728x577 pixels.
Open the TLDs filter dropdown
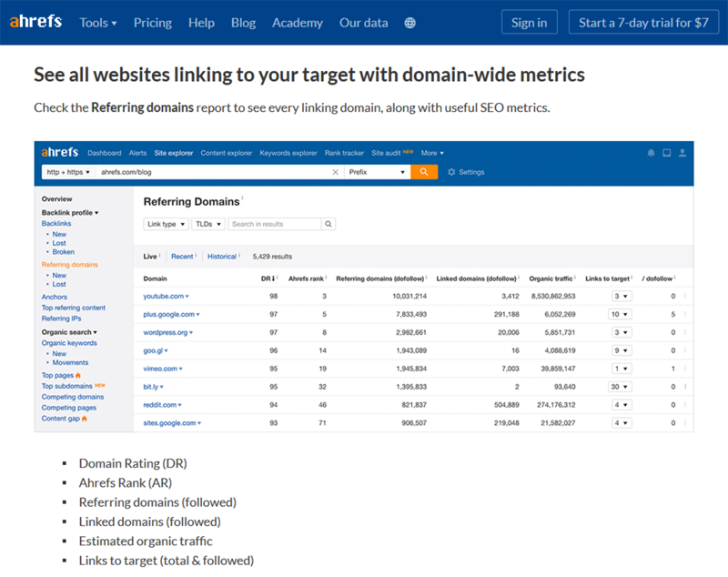(x=208, y=224)
